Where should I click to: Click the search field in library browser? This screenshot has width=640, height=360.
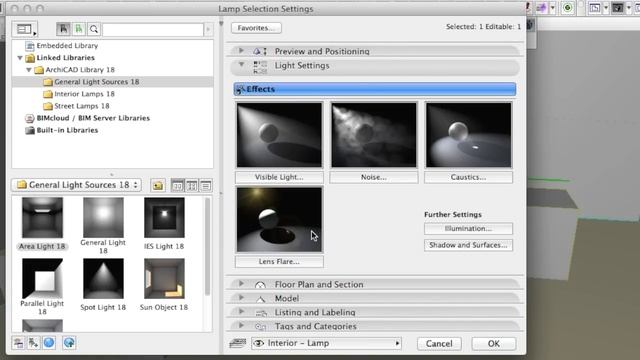pyautogui.click(x=153, y=29)
